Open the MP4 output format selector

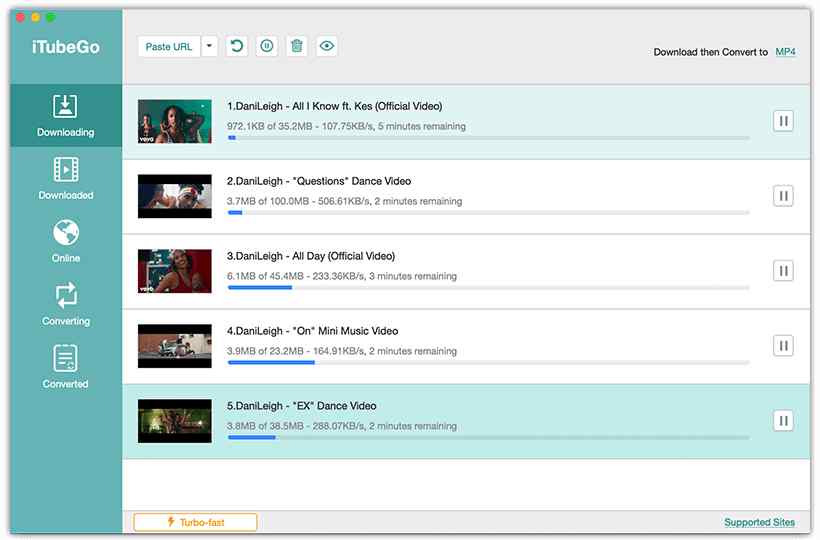pyautogui.click(x=785, y=52)
